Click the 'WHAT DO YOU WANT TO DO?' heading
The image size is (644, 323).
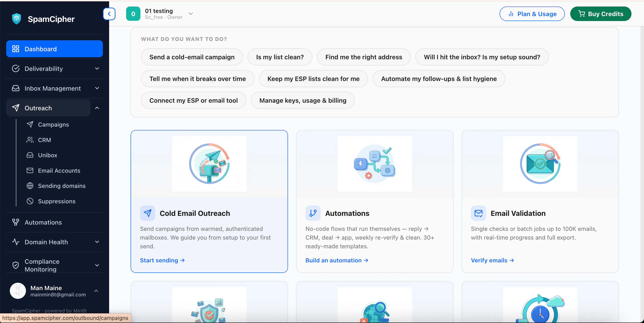(x=184, y=39)
